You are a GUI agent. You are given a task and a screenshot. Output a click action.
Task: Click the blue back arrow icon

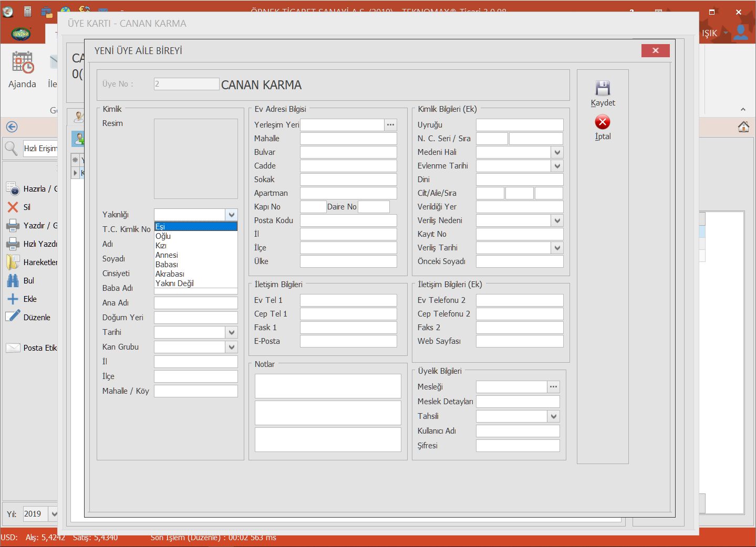pos(12,127)
